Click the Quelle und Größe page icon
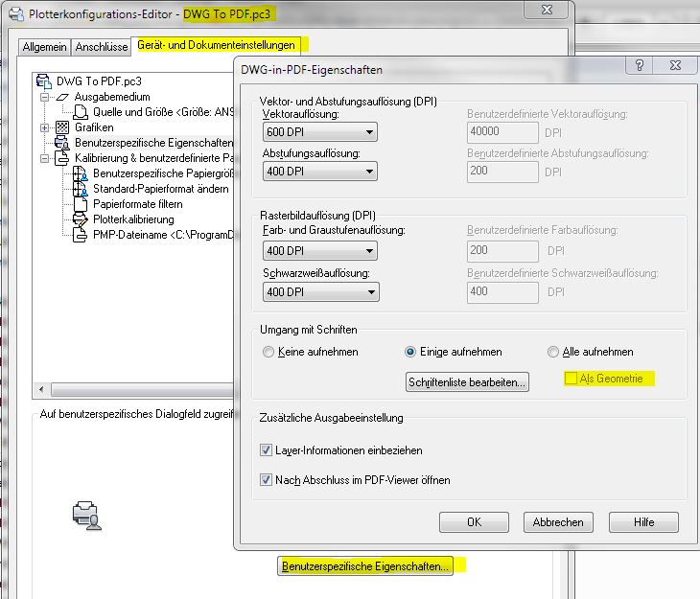Viewport: 700px width, 599px height. coord(81,112)
